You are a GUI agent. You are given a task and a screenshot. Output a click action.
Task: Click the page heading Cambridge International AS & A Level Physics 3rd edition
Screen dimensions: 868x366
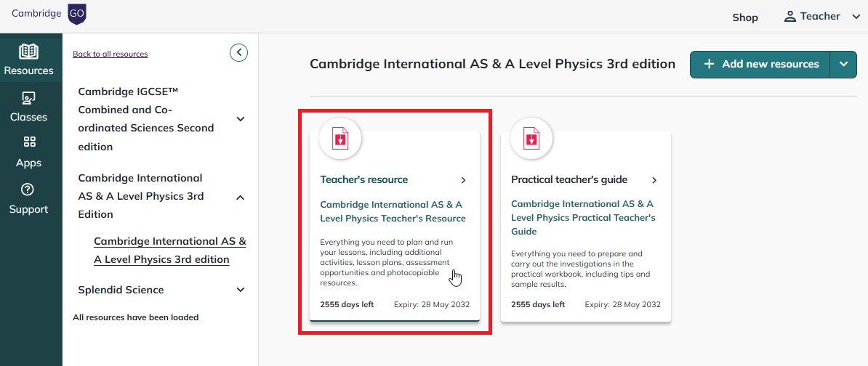pos(493,64)
